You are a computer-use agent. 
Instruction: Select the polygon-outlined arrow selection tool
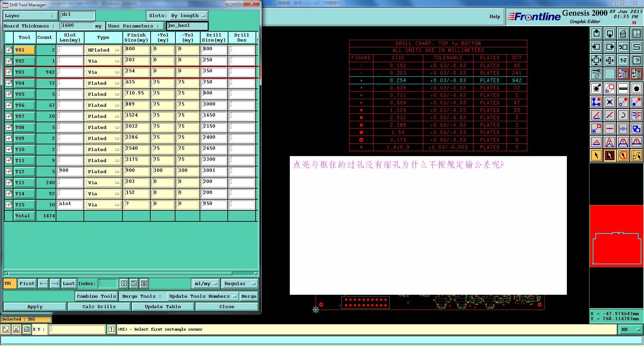pyautogui.click(x=623, y=155)
